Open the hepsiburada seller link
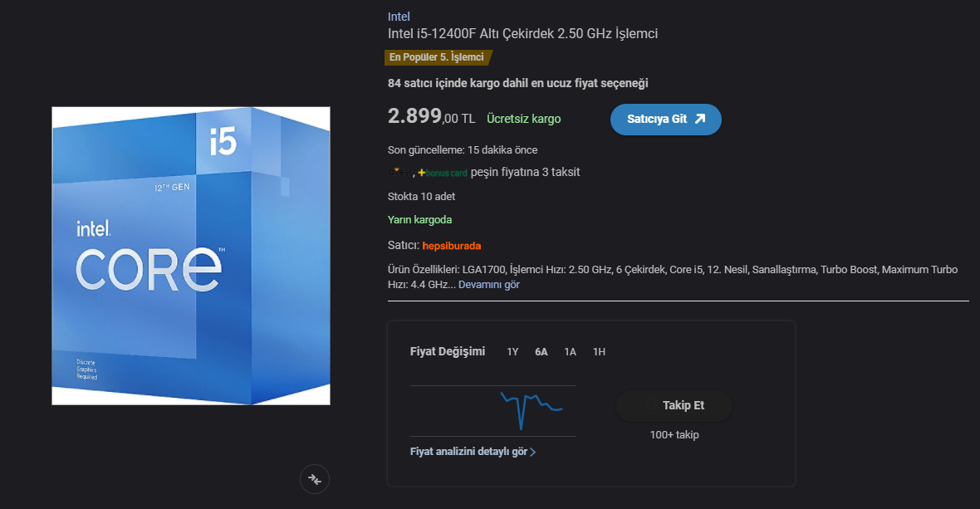This screenshot has height=509, width=980. [451, 246]
